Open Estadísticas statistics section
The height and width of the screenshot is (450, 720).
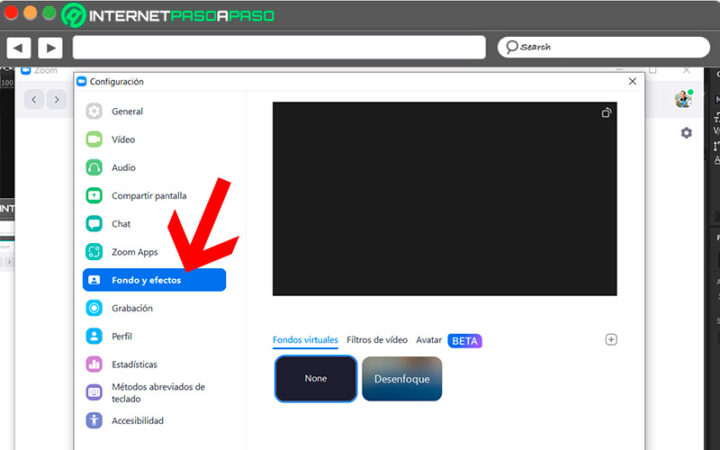134,364
